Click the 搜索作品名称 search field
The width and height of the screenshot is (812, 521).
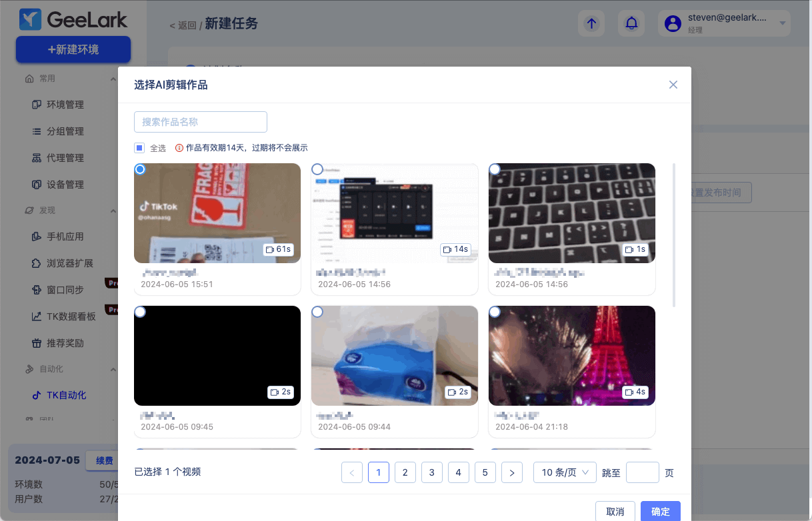tap(201, 122)
